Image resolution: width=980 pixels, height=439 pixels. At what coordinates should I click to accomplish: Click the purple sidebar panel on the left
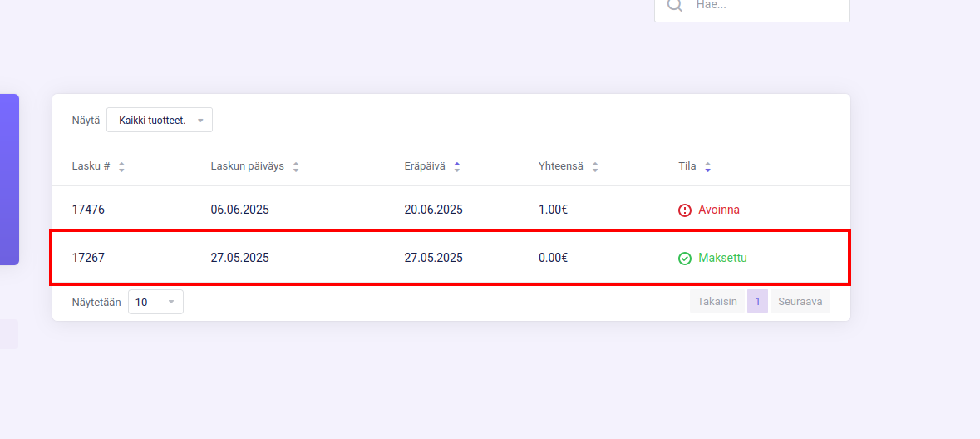pos(9,180)
